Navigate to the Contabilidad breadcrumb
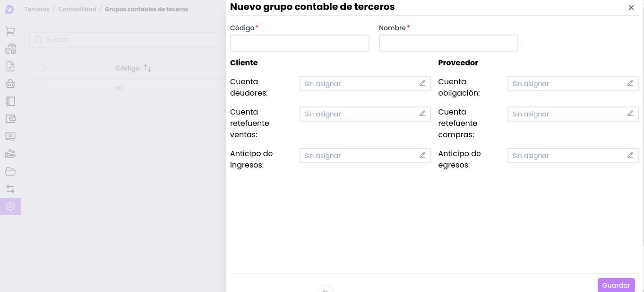The image size is (644, 292). [77, 9]
